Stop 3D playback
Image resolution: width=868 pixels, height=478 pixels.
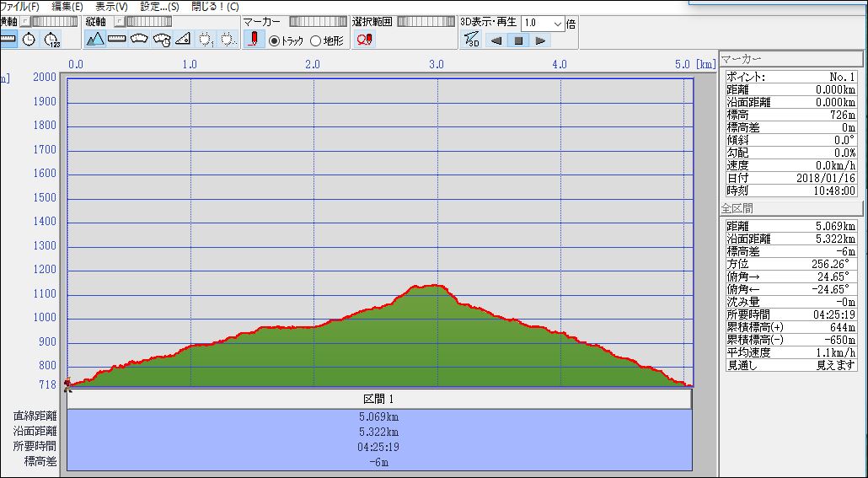pos(519,40)
